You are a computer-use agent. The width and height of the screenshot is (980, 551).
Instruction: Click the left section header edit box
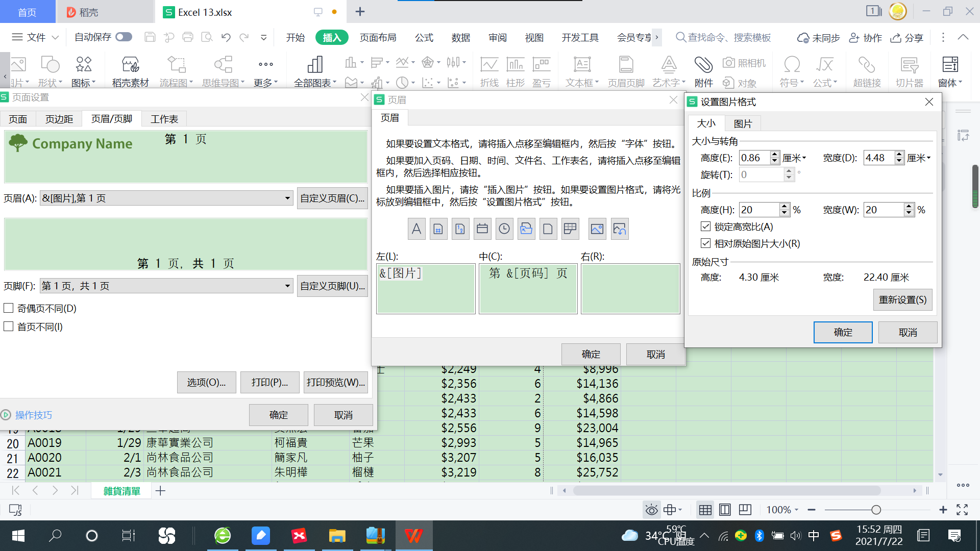click(426, 288)
